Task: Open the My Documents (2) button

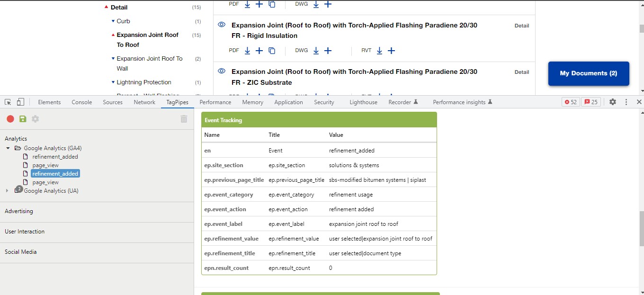Action: click(x=588, y=73)
